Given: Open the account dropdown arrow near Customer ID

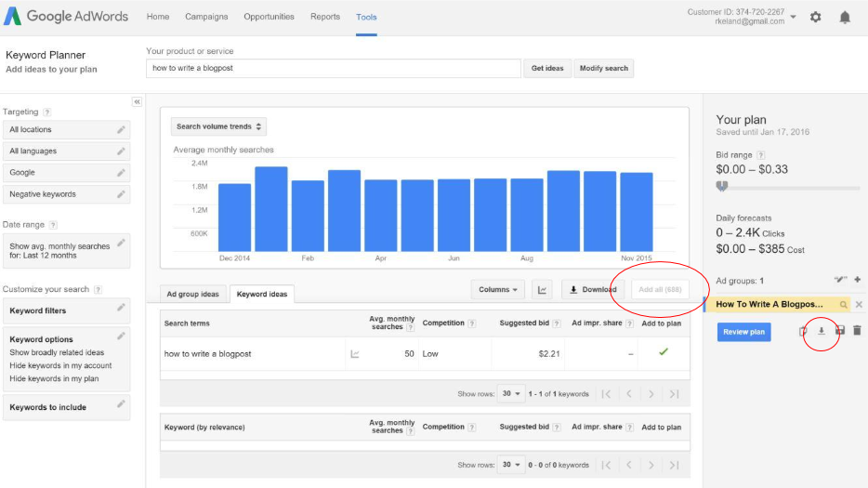Looking at the screenshot, I should 794,17.
